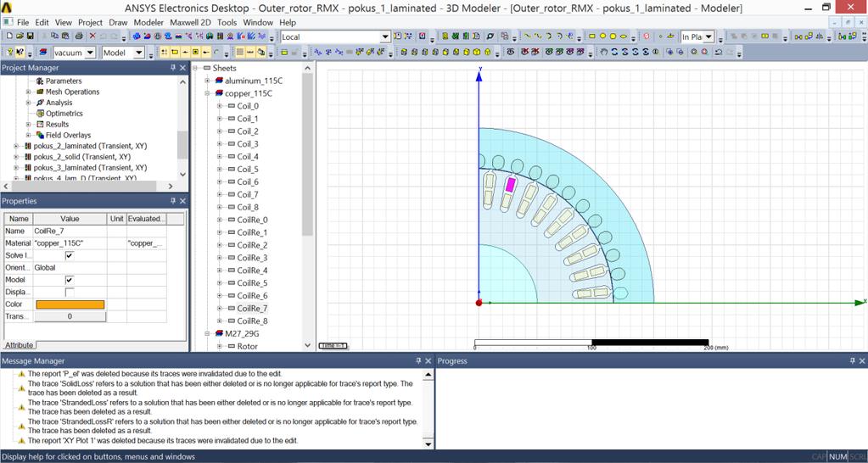This screenshot has width=868, height=463.
Task: Close the Project Manager panel
Action: click(x=182, y=68)
